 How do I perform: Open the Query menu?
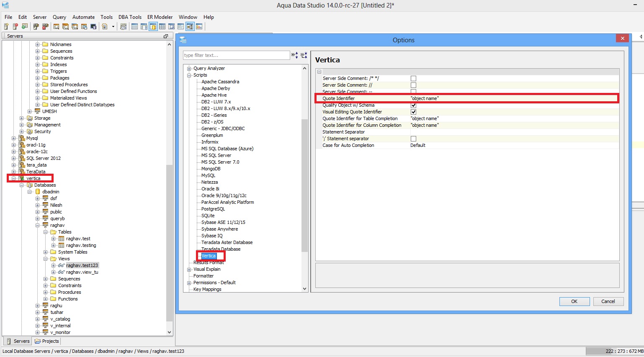pyautogui.click(x=59, y=17)
